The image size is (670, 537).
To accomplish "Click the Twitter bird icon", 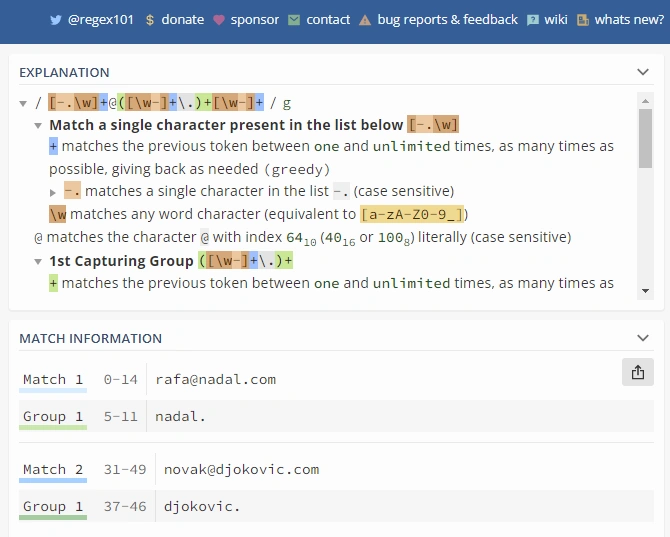I will (56, 20).
